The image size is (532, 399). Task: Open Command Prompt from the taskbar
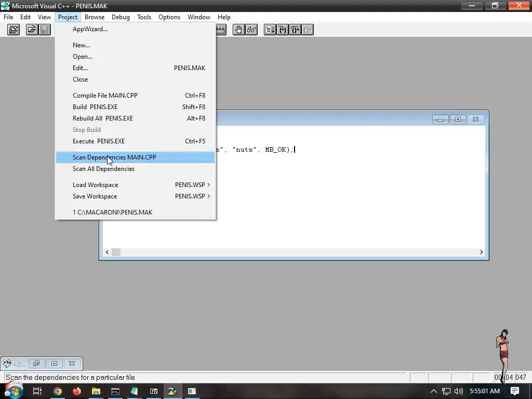(115, 391)
